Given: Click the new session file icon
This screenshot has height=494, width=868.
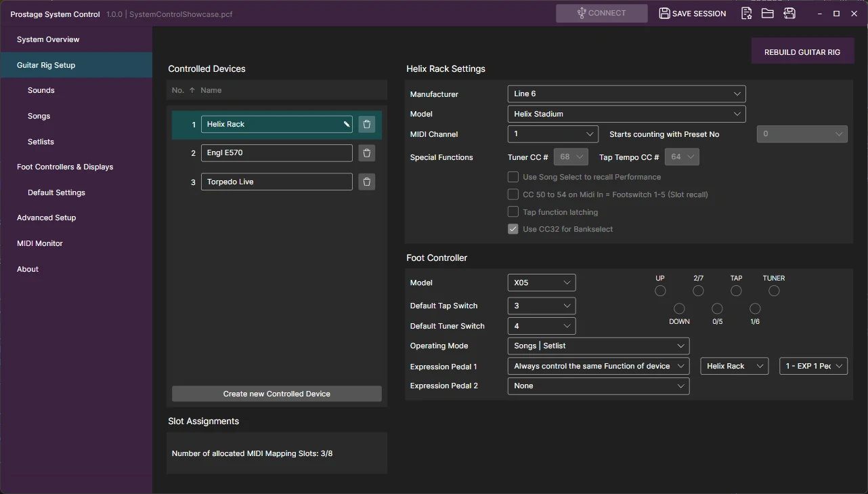Looking at the screenshot, I should tap(747, 14).
